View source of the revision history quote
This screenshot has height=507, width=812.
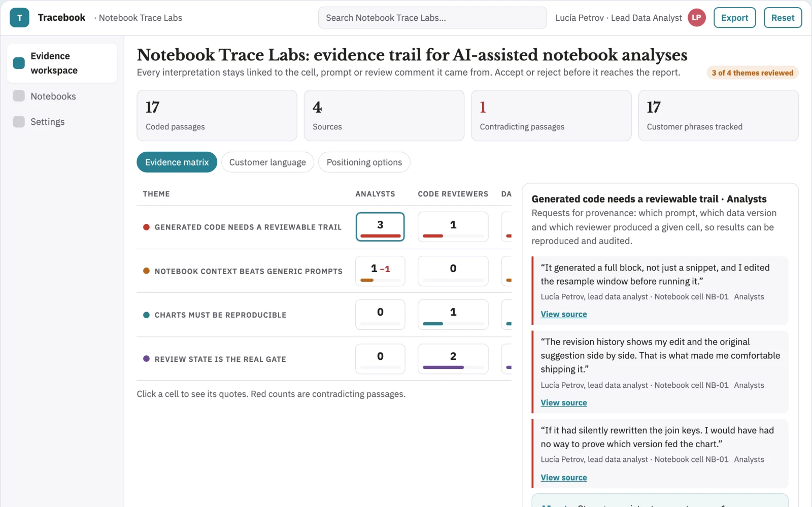click(x=563, y=402)
